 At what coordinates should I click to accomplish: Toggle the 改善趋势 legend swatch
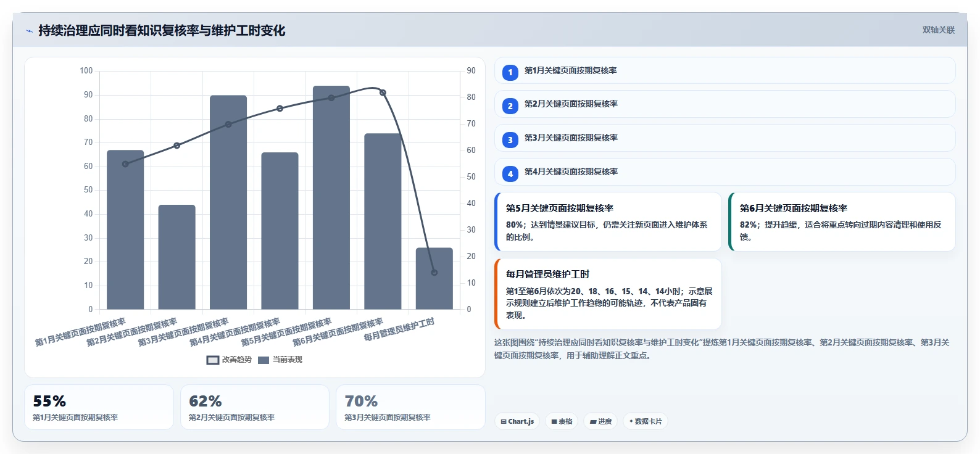tap(213, 360)
